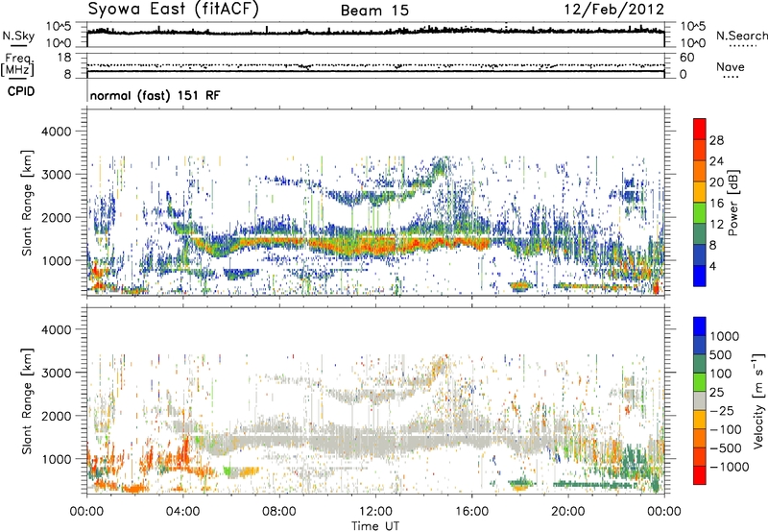Click the "500" tick on the Velocity colorbar
Viewport: 768px width, 532px height.
(723, 354)
